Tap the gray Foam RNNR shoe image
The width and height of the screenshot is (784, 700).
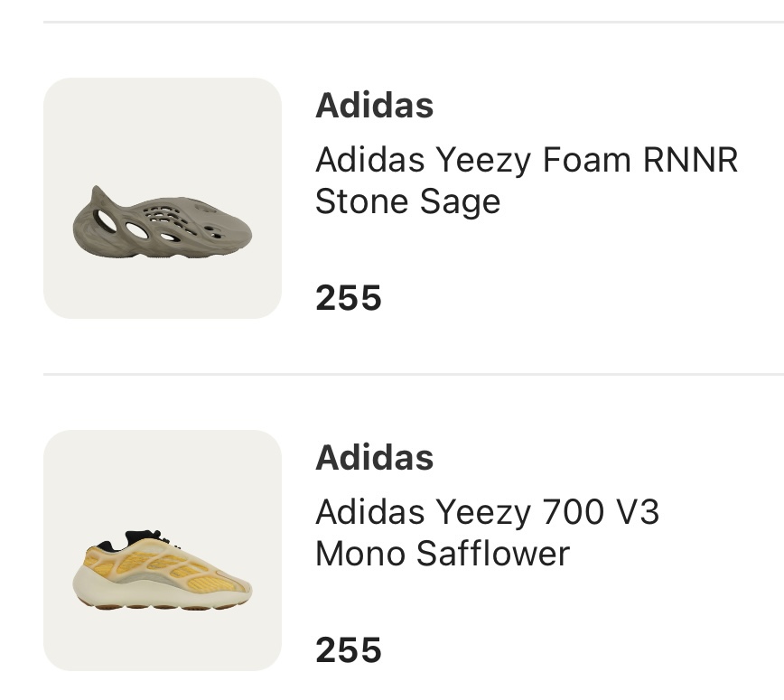tap(163, 222)
